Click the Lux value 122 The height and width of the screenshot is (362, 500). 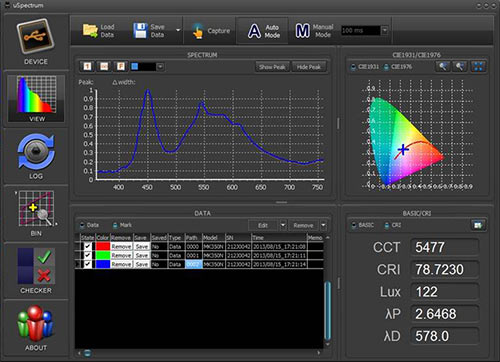444,292
